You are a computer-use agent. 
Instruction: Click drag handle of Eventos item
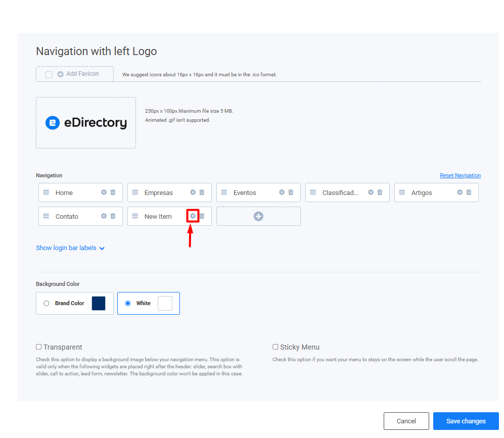pos(224,192)
